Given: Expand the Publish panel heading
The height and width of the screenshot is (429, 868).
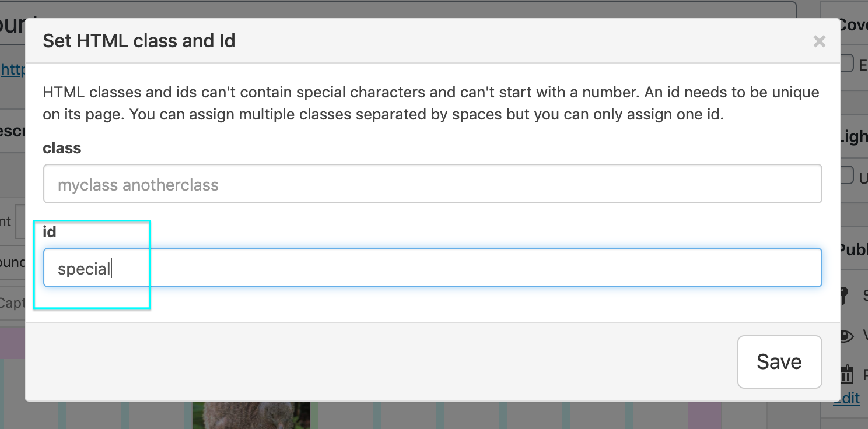Looking at the screenshot, I should (x=854, y=249).
